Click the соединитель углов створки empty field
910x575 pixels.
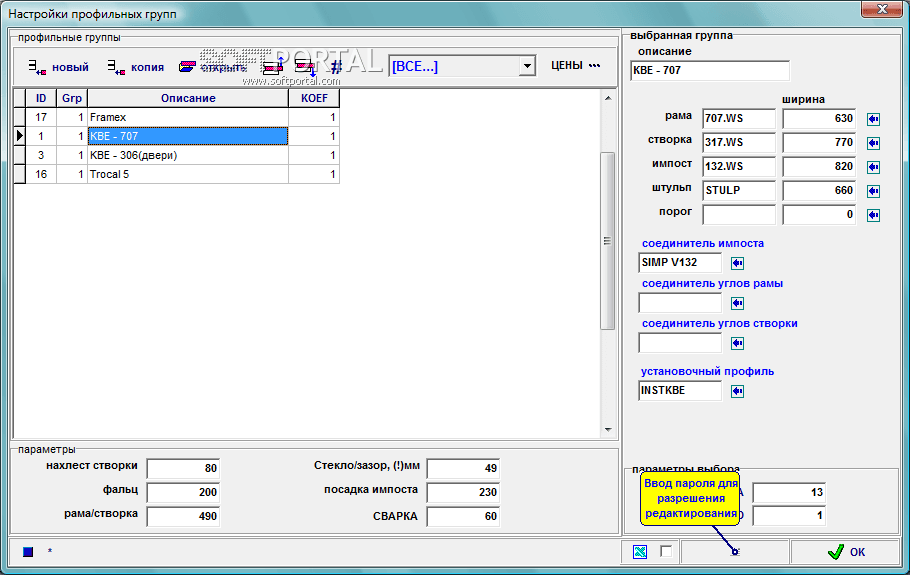pos(680,343)
